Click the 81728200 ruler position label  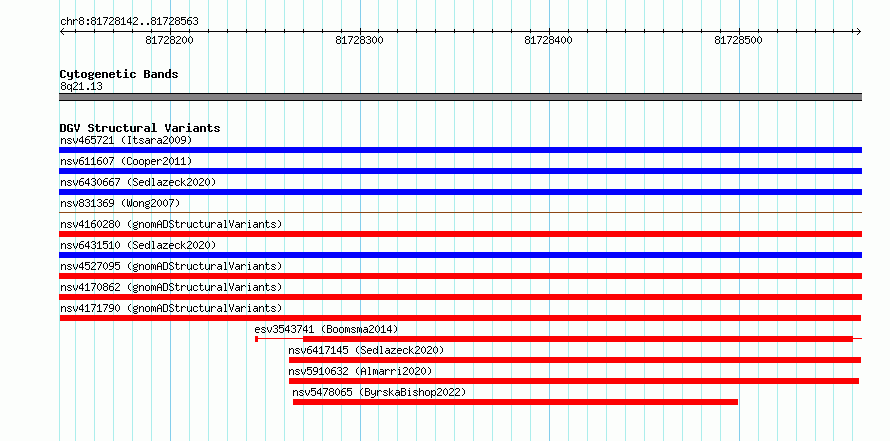point(170,40)
